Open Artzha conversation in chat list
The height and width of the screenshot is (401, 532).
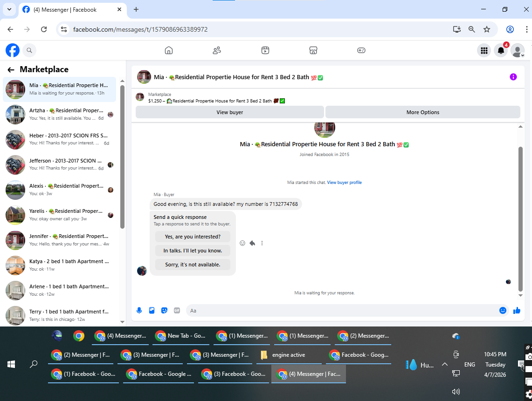(x=59, y=114)
